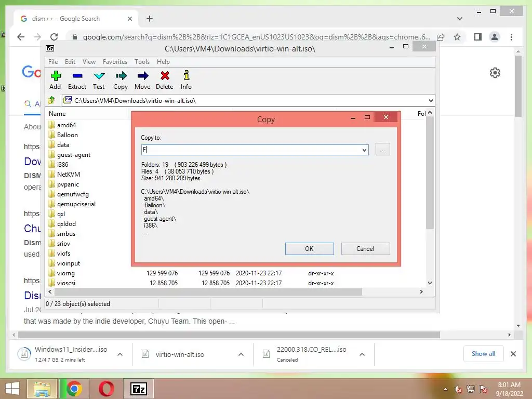Select the 7-Zip taskbar button
Viewport: 532px width, 399px height.
click(x=138, y=389)
